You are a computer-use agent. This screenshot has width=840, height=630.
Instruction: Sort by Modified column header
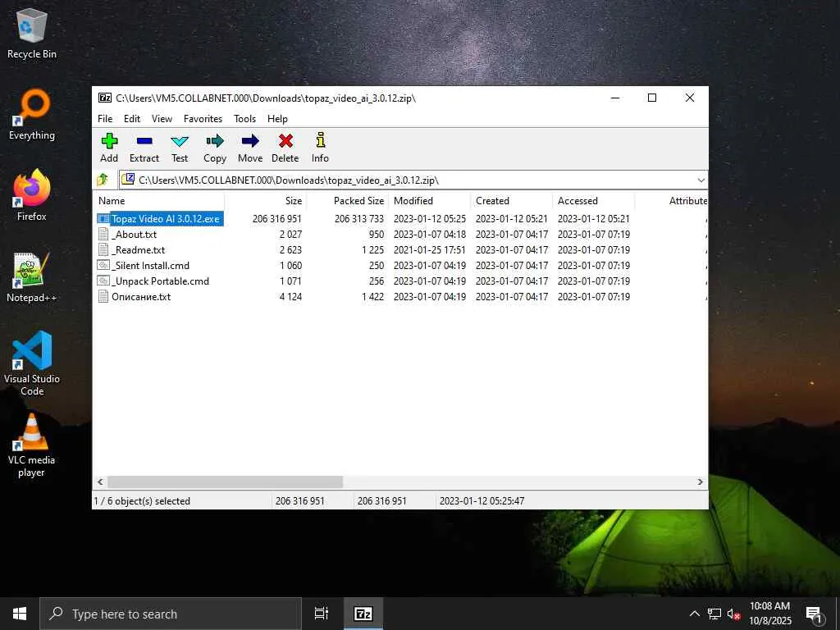coord(430,201)
